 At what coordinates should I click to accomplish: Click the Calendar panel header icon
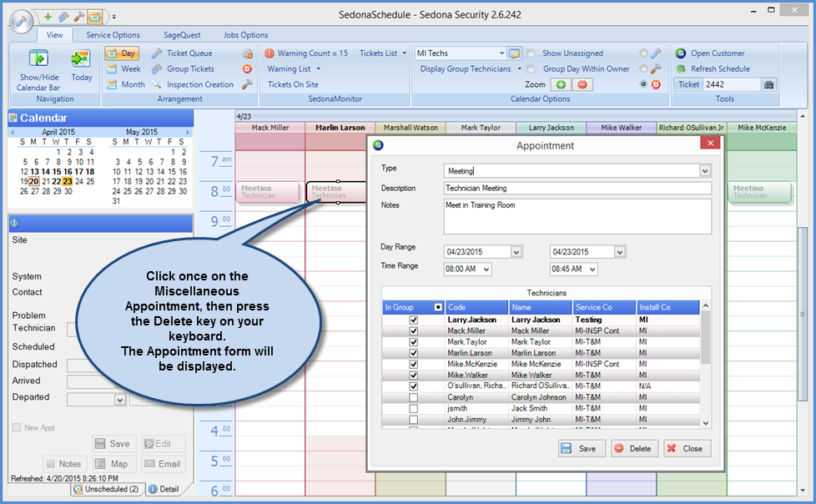point(13,118)
